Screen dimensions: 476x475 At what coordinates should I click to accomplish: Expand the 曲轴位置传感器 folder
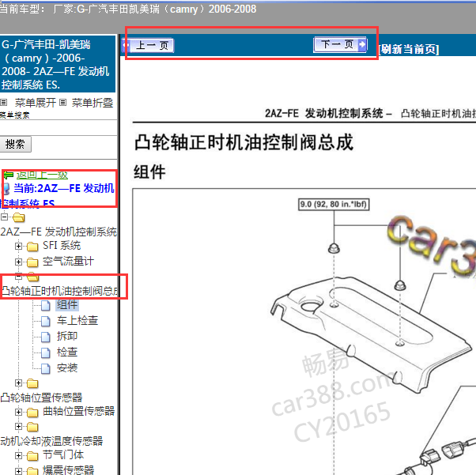[18, 412]
